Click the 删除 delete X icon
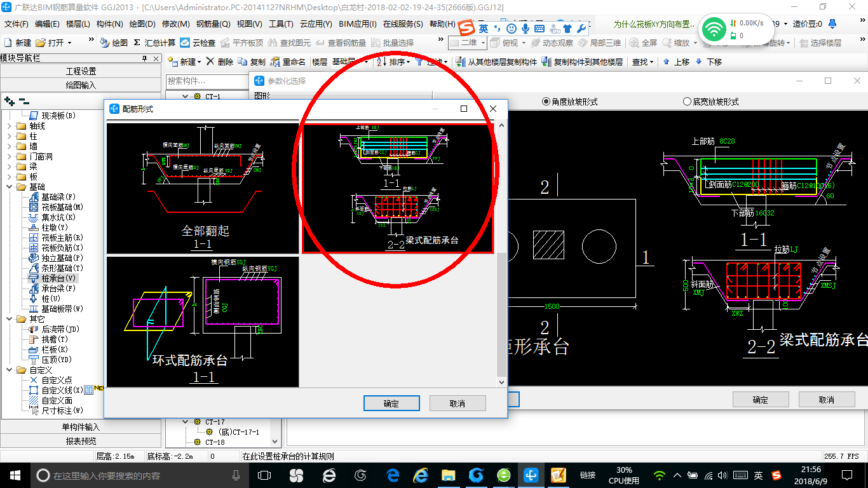This screenshot has width=868, height=488. pyautogui.click(x=210, y=62)
